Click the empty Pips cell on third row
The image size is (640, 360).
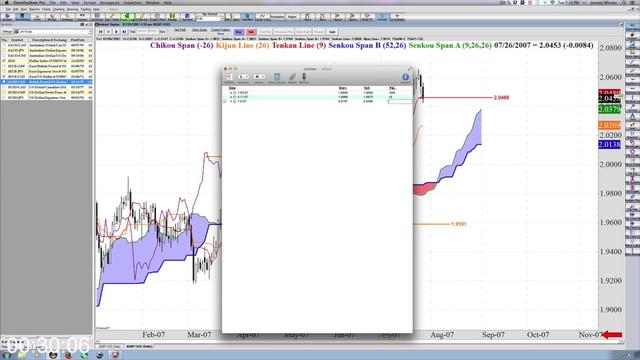coord(400,101)
